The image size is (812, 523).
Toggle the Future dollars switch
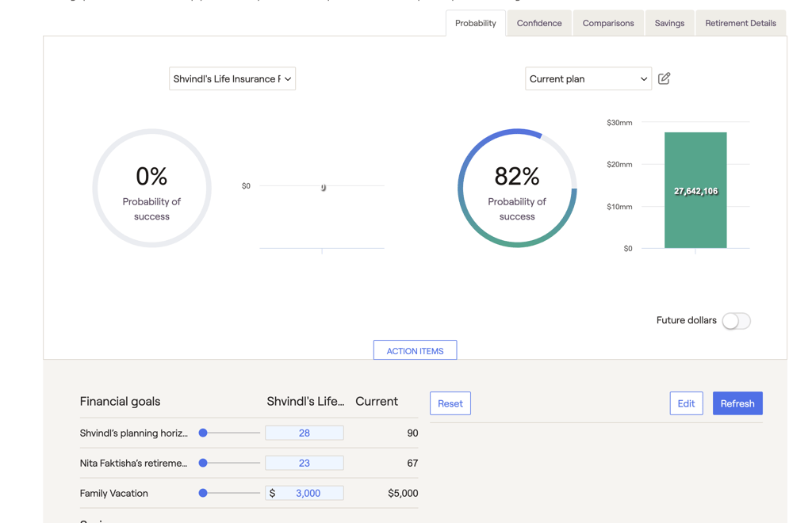click(x=736, y=321)
